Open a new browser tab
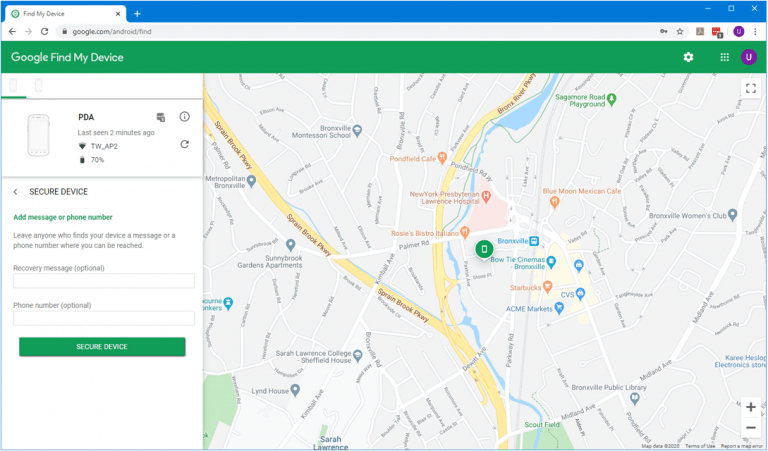768x451 pixels. point(137,14)
